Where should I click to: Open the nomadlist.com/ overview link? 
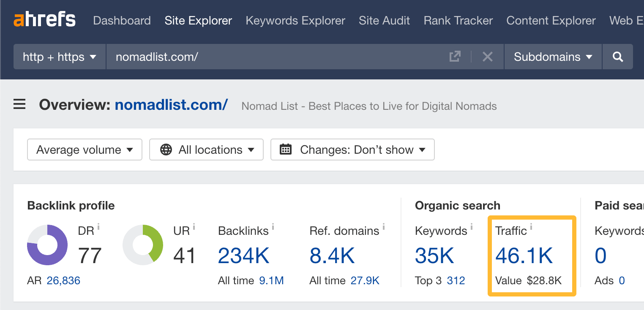(x=171, y=104)
